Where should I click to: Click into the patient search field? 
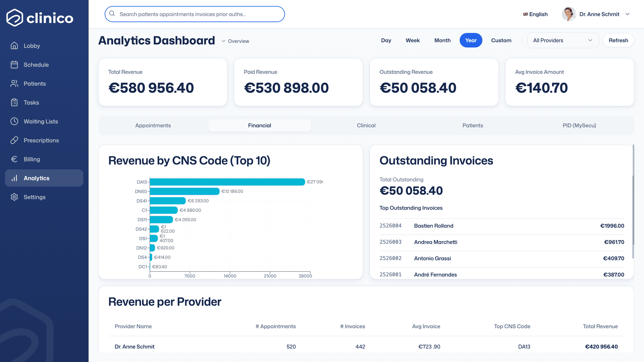pyautogui.click(x=195, y=14)
